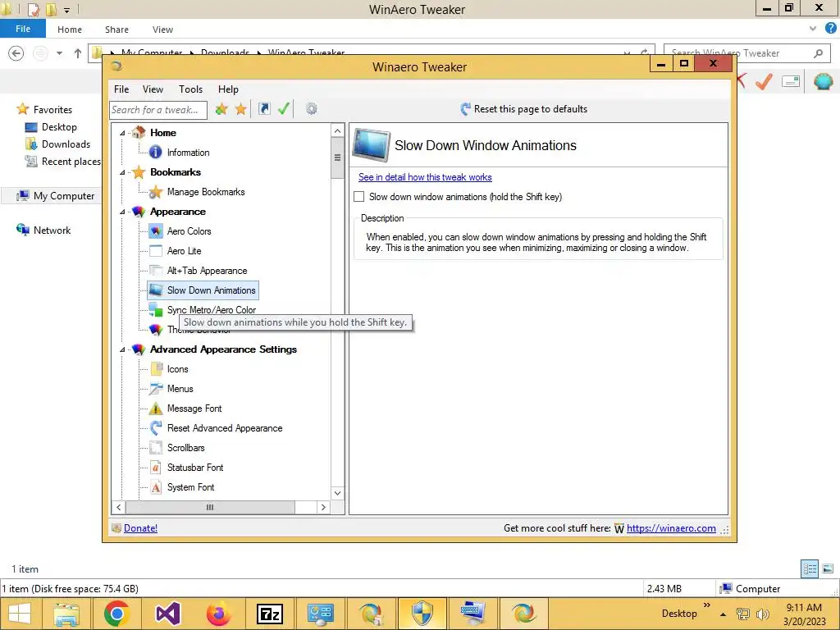Collapse the Home tree node
The image size is (840, 630).
(x=123, y=133)
